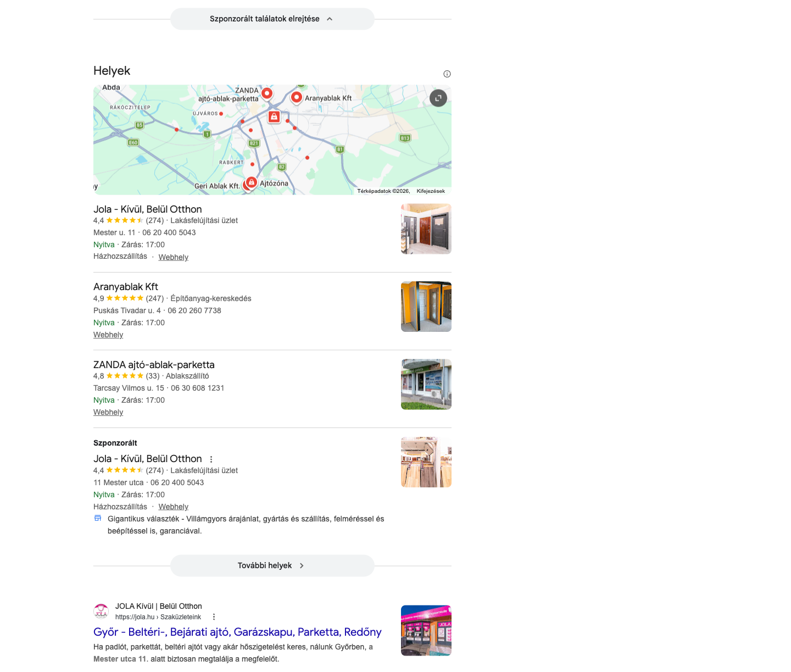The image size is (791, 672).
Task: Open the first Jola - Kívül, Belül Otthon listing
Action: tap(148, 209)
